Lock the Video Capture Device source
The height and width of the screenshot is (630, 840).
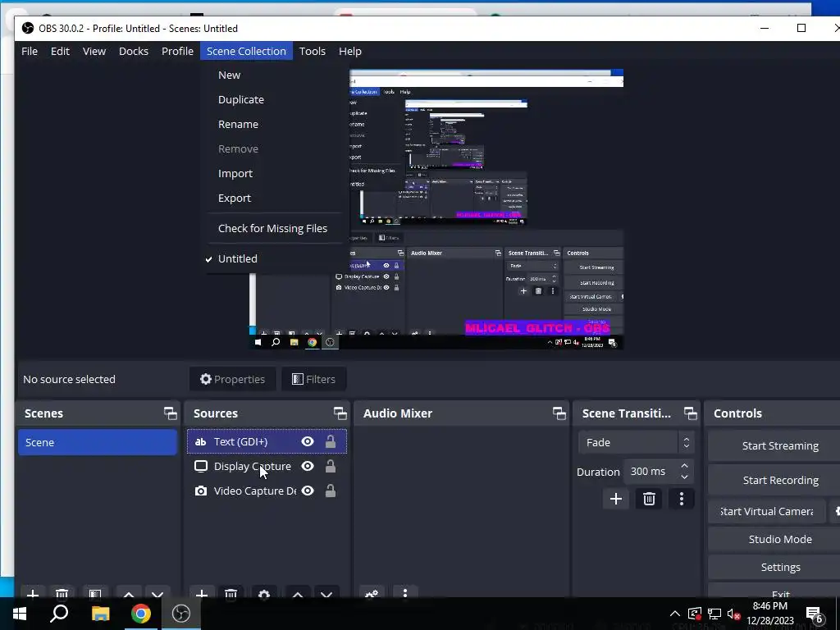click(x=331, y=491)
